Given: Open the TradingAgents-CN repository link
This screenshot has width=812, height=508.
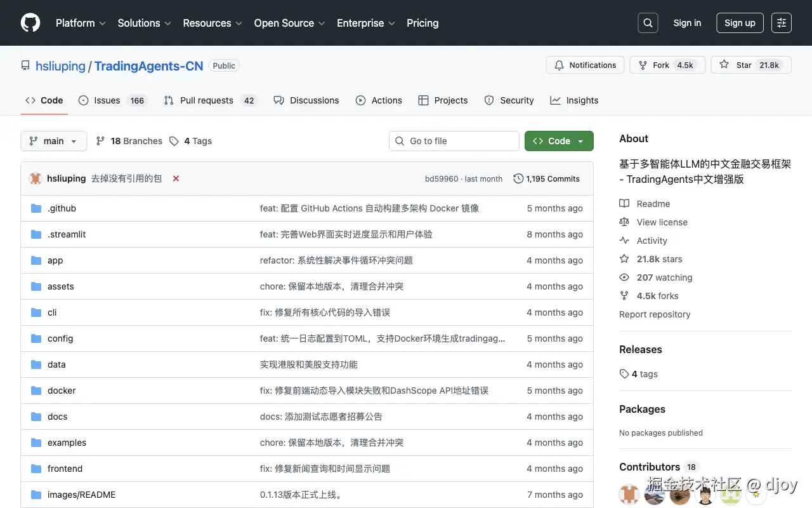Looking at the screenshot, I should [x=149, y=66].
